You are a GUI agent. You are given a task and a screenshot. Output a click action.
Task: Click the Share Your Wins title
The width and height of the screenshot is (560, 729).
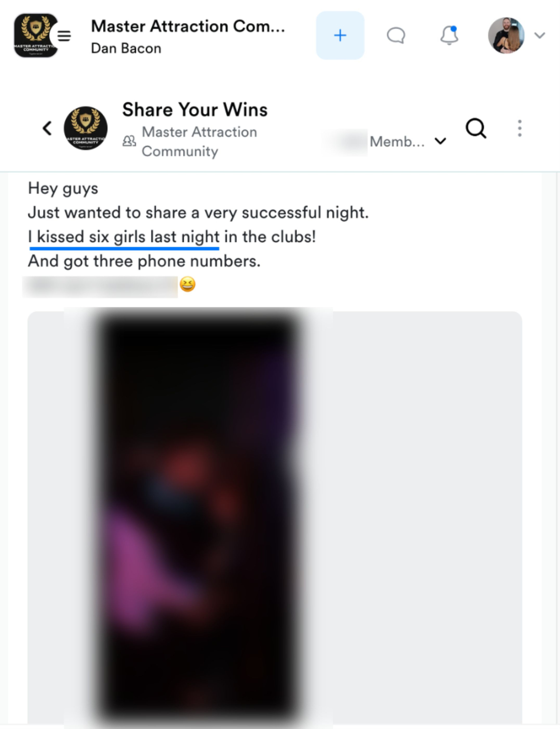[x=195, y=109]
